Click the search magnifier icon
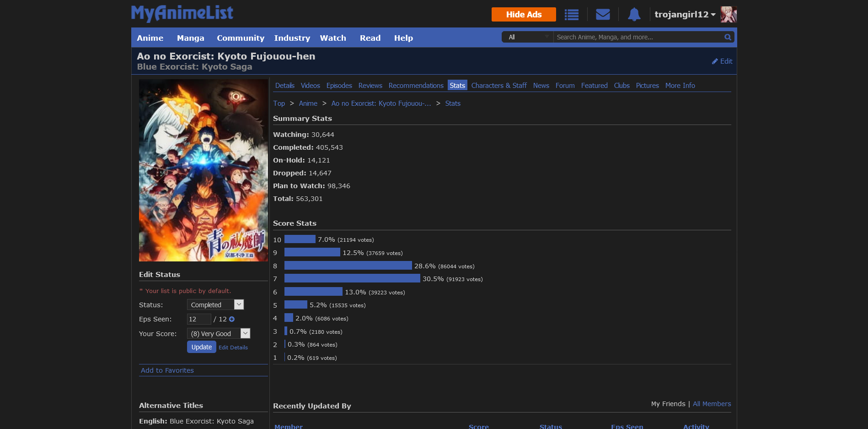Screen dimensions: 868x429 tap(728, 37)
